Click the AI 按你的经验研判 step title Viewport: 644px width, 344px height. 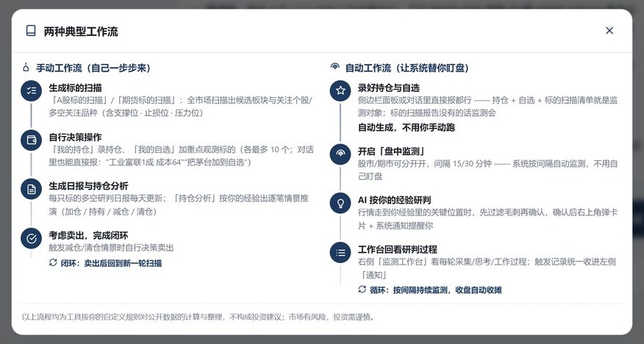pos(394,201)
